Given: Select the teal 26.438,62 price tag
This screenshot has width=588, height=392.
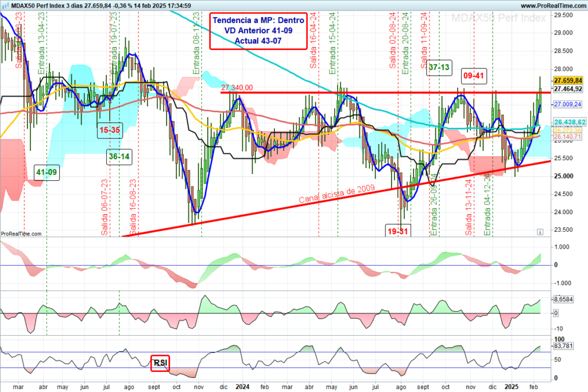Looking at the screenshot, I should pyautogui.click(x=568, y=122).
